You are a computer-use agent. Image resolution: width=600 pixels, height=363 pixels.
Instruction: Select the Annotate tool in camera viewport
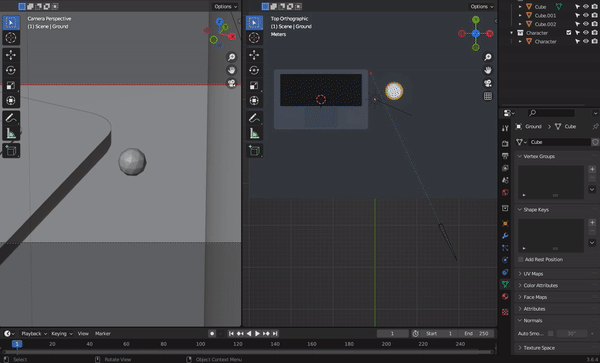tap(11, 118)
